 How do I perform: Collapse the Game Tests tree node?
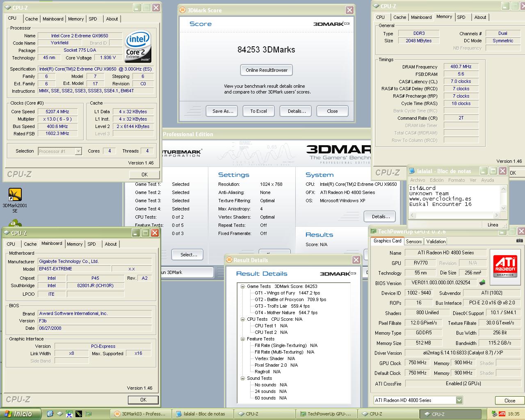click(242, 286)
